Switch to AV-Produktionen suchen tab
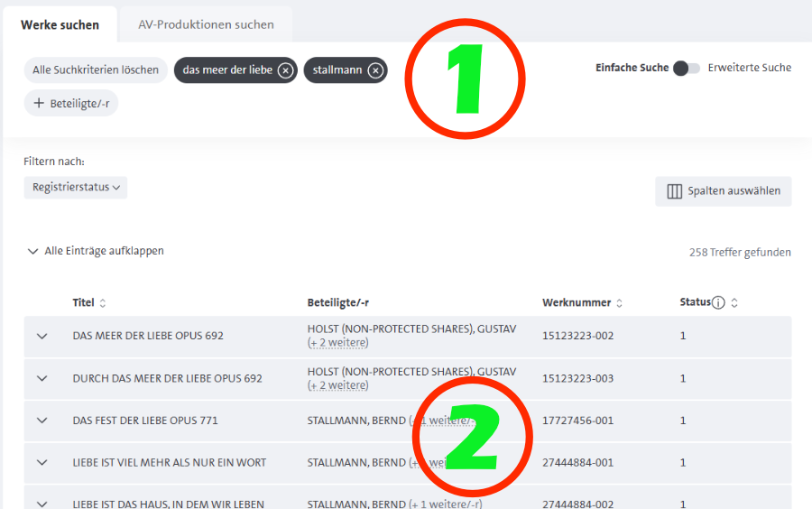This screenshot has height=509, width=812. tap(206, 24)
